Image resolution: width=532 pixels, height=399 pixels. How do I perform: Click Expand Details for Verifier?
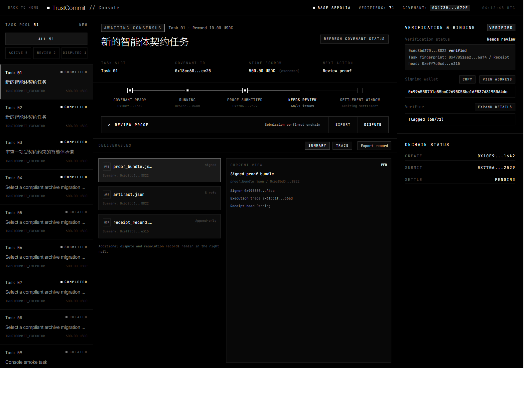click(x=495, y=107)
